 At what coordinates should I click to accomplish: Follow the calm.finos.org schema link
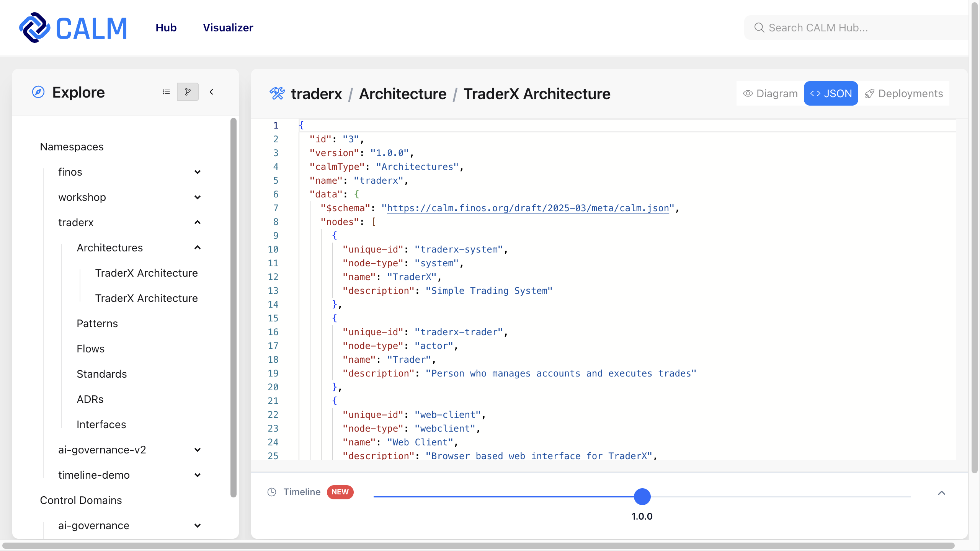528,208
